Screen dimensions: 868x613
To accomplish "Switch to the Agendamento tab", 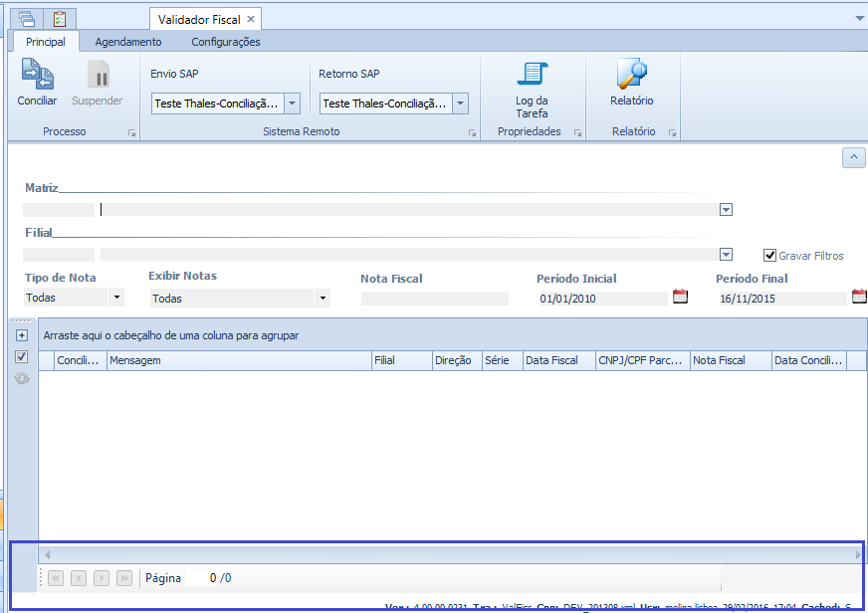I will click(127, 42).
